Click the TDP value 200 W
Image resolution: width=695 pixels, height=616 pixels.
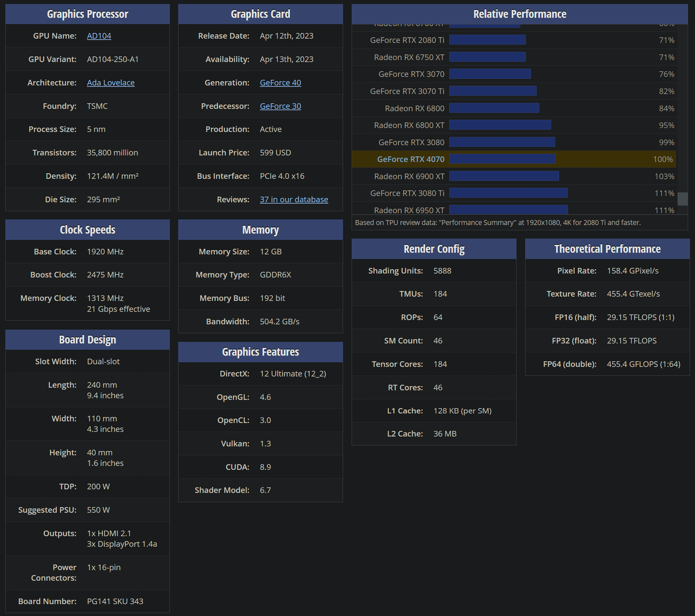[98, 486]
